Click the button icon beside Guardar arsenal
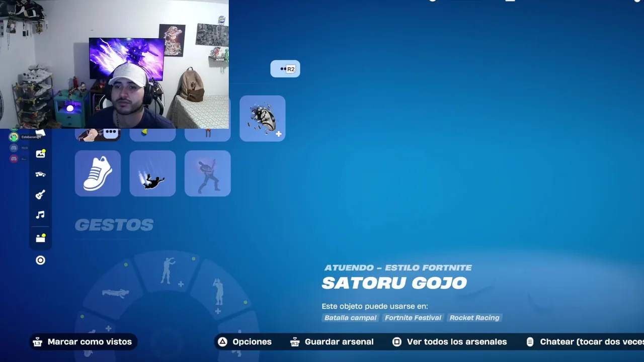 tap(295, 342)
